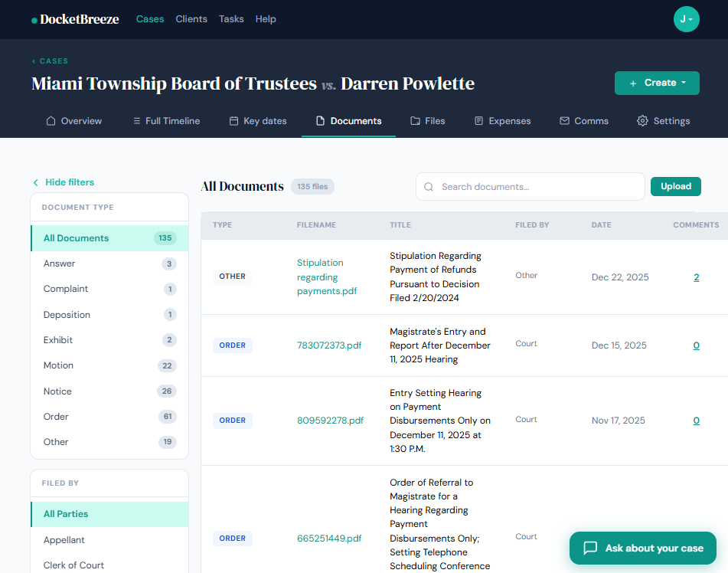Open Stipulation regarding payments.pdf file link
This screenshot has width=728, height=573.
tap(320, 277)
